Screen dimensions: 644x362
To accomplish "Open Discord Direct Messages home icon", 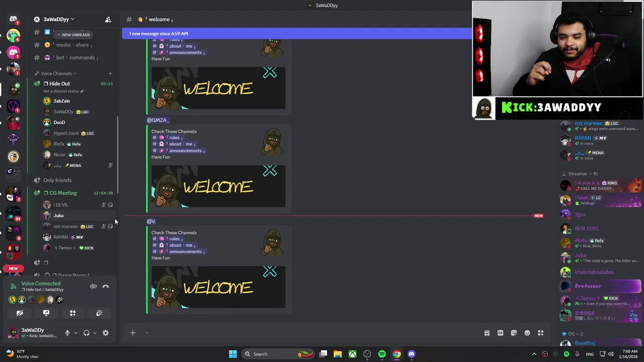I will pyautogui.click(x=14, y=19).
